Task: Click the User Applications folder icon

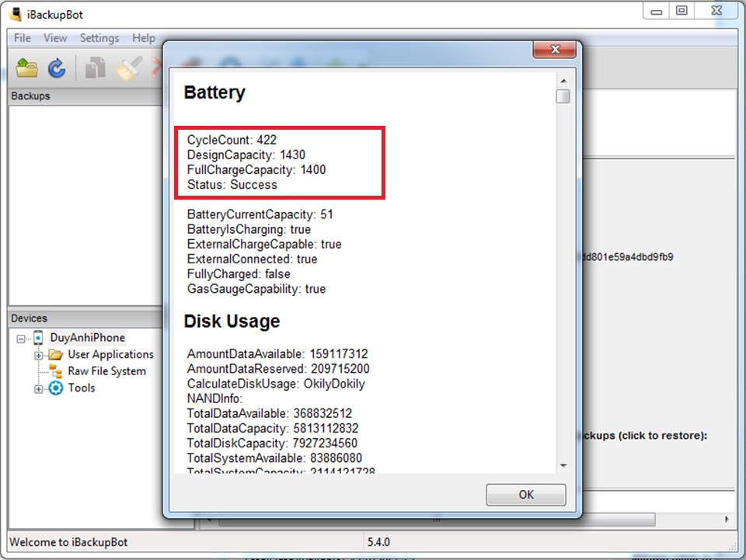Action: [55, 355]
